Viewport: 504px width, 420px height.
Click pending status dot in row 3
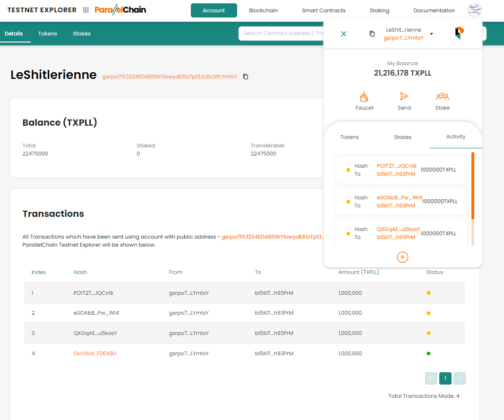(428, 333)
